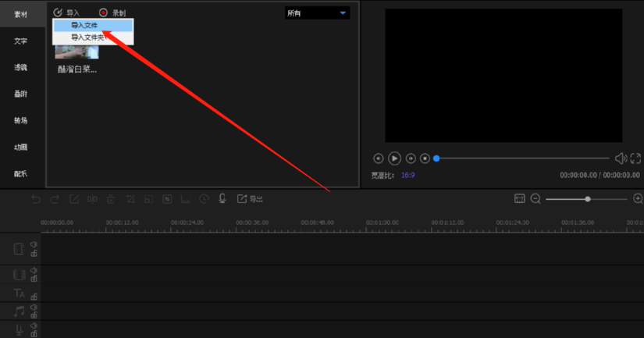This screenshot has width=644, height=338.
Task: Mute the music track
Action: [34, 308]
